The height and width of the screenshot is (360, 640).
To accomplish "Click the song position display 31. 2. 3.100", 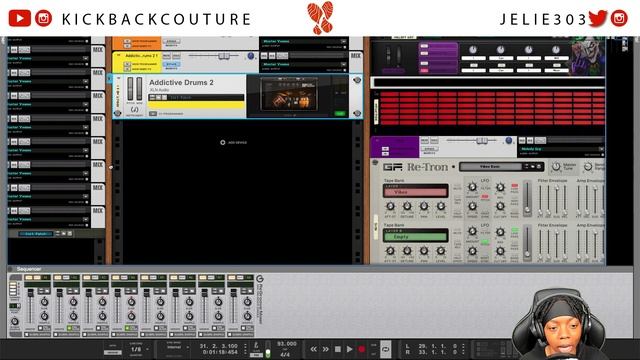I will pyautogui.click(x=219, y=346).
